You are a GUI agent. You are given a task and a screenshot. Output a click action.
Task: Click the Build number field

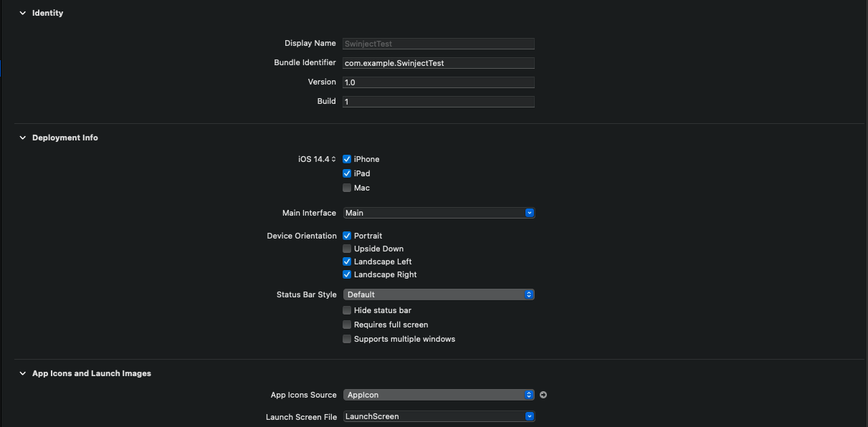[x=439, y=102]
